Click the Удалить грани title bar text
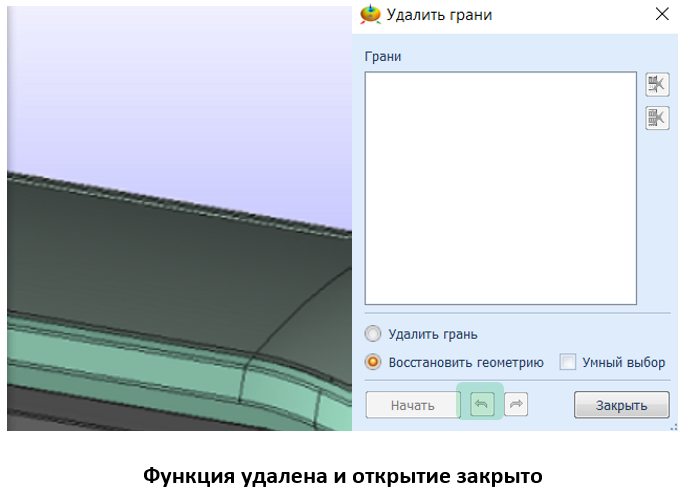682x492 pixels. (439, 15)
